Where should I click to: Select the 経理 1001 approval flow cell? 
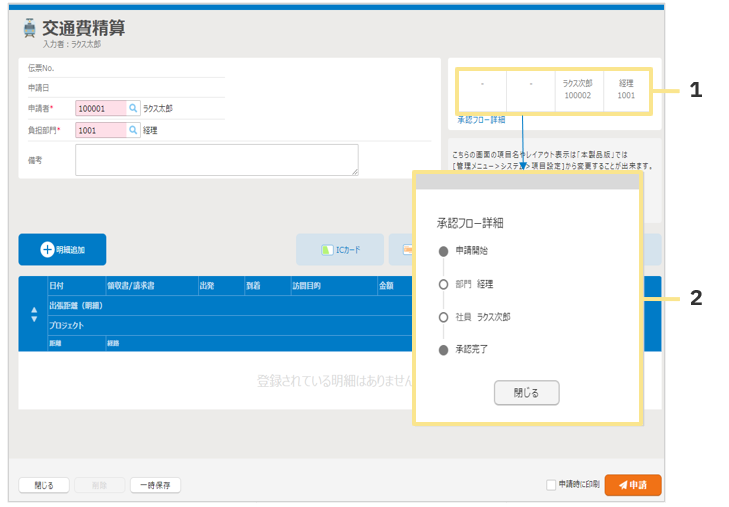[x=626, y=90]
